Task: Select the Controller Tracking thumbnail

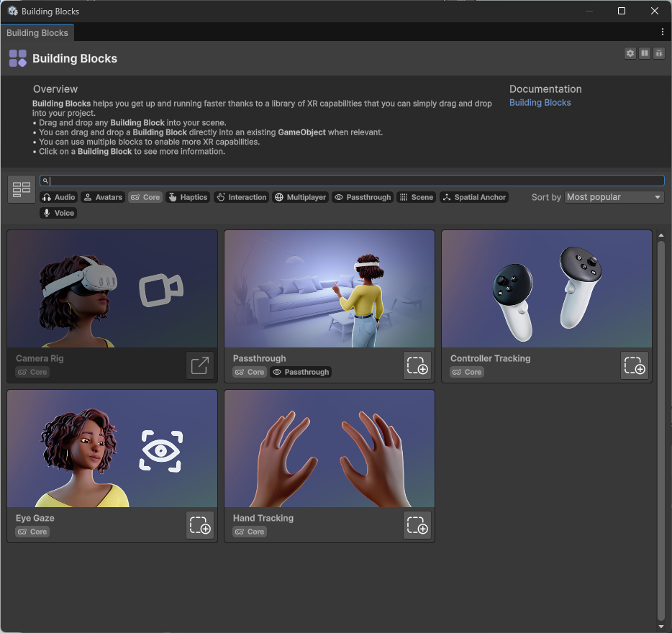Action: [x=547, y=289]
